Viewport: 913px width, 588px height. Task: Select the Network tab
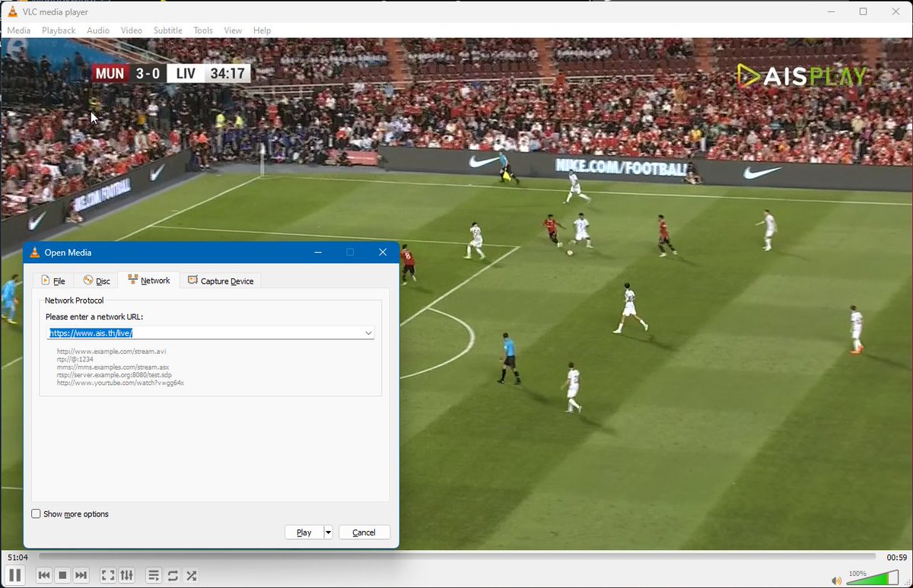pyautogui.click(x=149, y=280)
